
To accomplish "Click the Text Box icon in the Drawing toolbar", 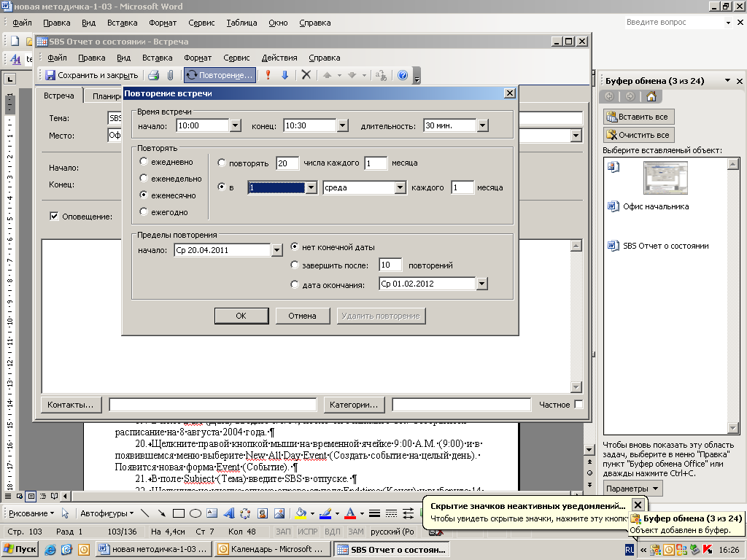I will 212,513.
